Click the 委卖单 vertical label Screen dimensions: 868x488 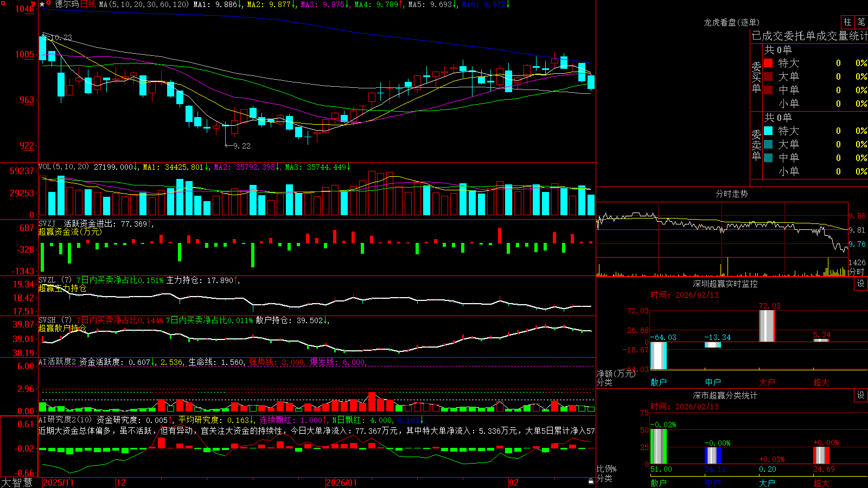[x=756, y=145]
